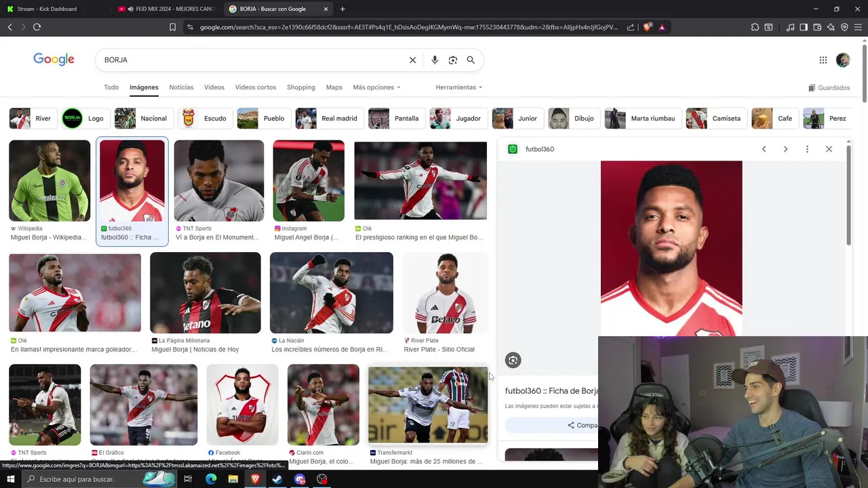Open a new browser tab
Screen dimensions: 868x488
[x=342, y=9]
